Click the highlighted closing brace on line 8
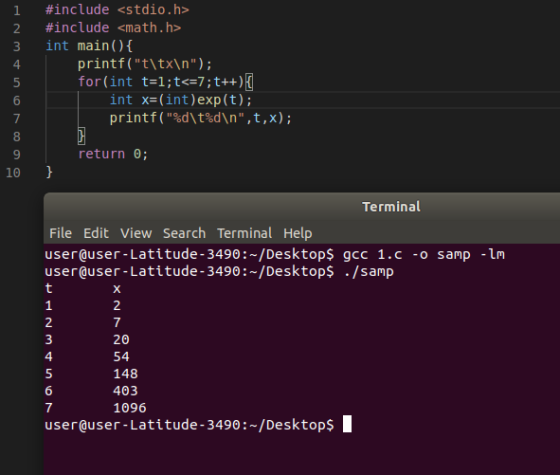The width and height of the screenshot is (560, 475). pos(81,136)
